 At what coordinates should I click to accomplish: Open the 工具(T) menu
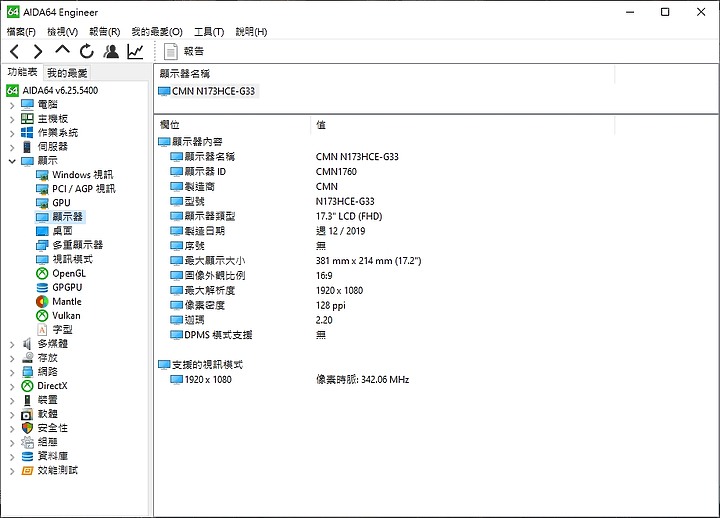(209, 32)
